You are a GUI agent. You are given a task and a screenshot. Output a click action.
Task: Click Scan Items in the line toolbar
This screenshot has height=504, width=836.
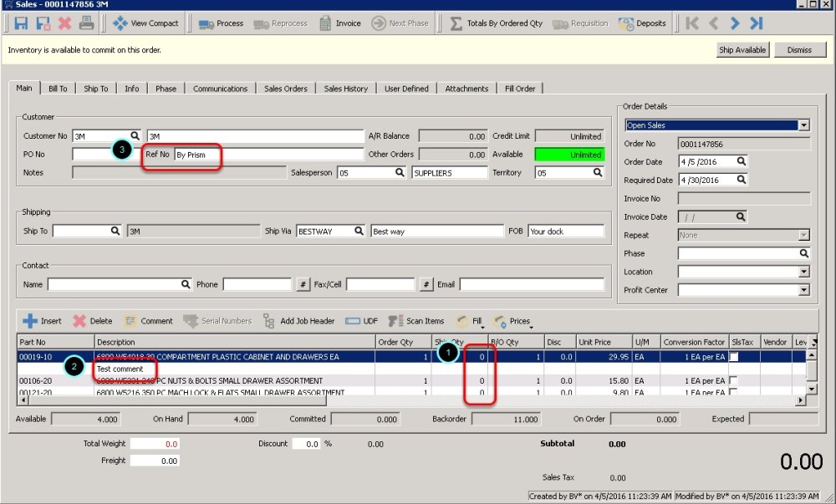point(416,321)
